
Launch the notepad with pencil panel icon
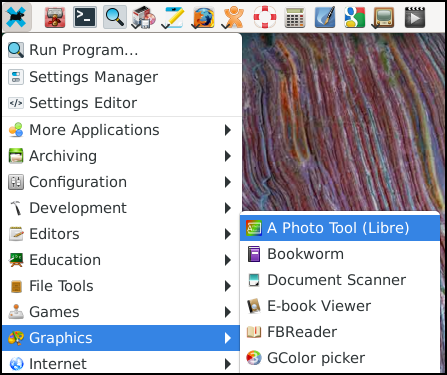click(x=173, y=18)
